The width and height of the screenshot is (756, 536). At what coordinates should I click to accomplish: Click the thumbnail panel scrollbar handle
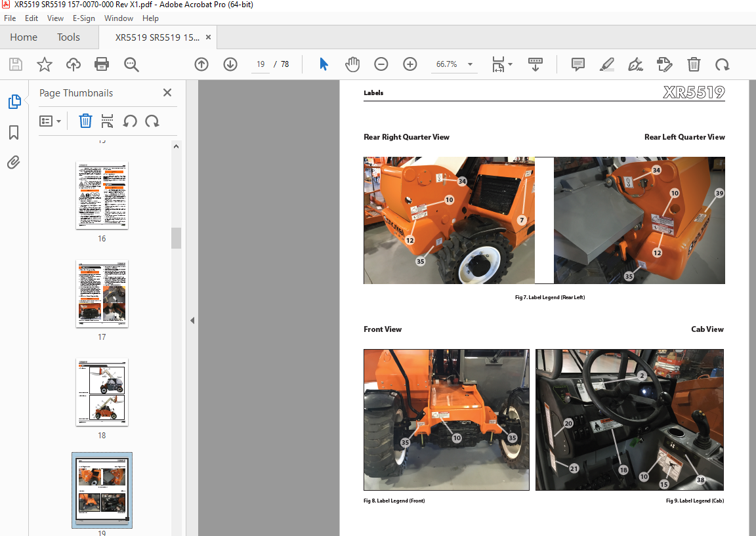tap(176, 237)
